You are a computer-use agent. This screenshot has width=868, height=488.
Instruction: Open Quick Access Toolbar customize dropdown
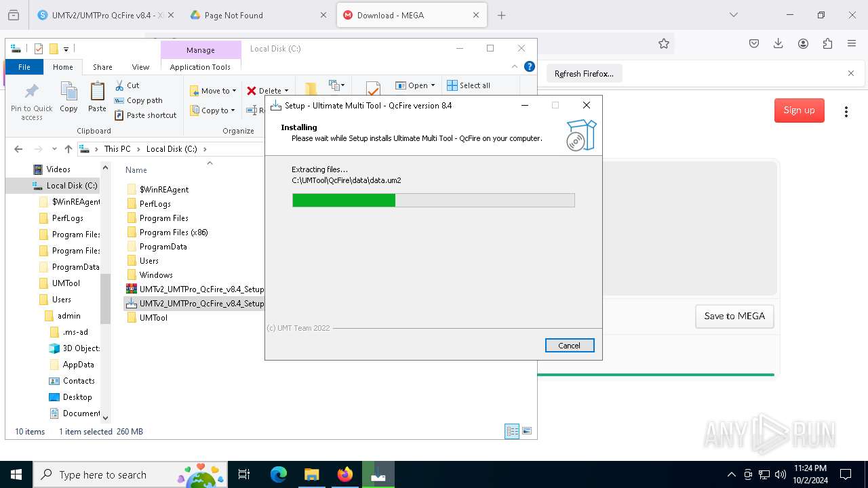[66, 49]
